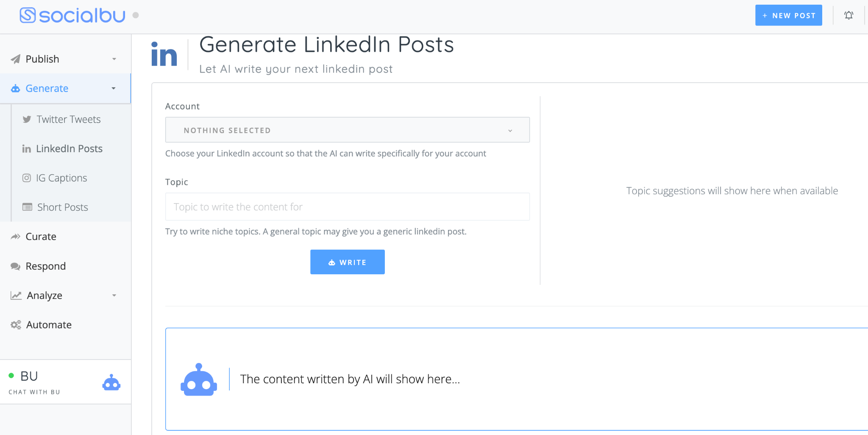Click the paper plane Publish icon

coord(16,59)
